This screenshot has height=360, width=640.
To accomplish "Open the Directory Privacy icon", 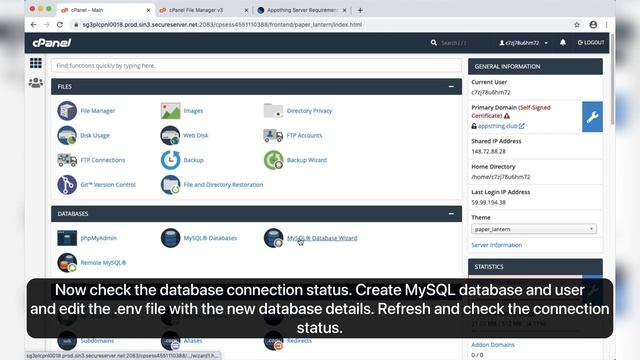I will tap(273, 111).
